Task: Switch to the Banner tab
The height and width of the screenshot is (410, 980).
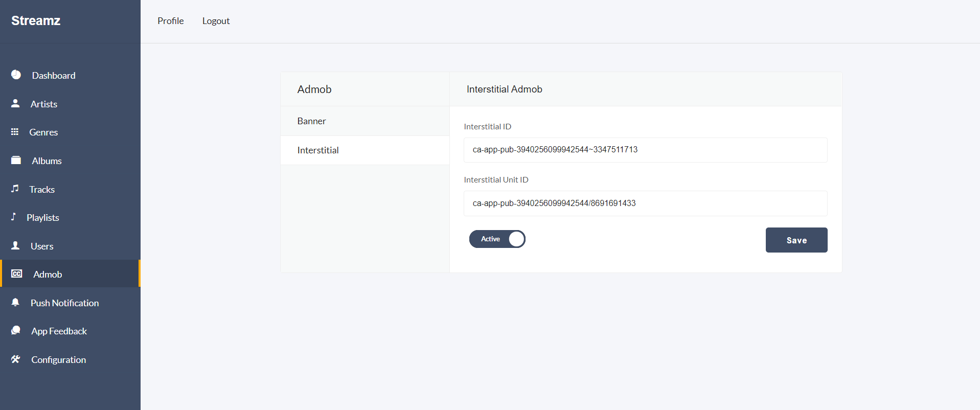Action: tap(311, 121)
